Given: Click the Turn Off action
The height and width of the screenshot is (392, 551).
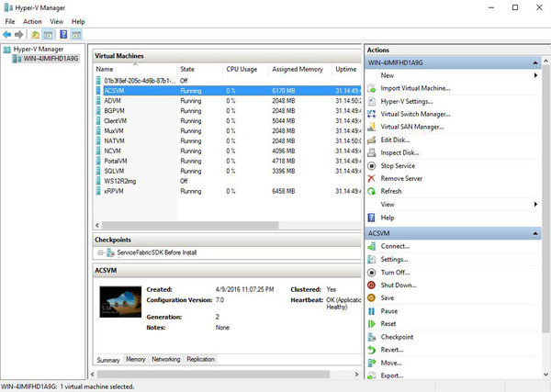Looking at the screenshot, I should (395, 273).
